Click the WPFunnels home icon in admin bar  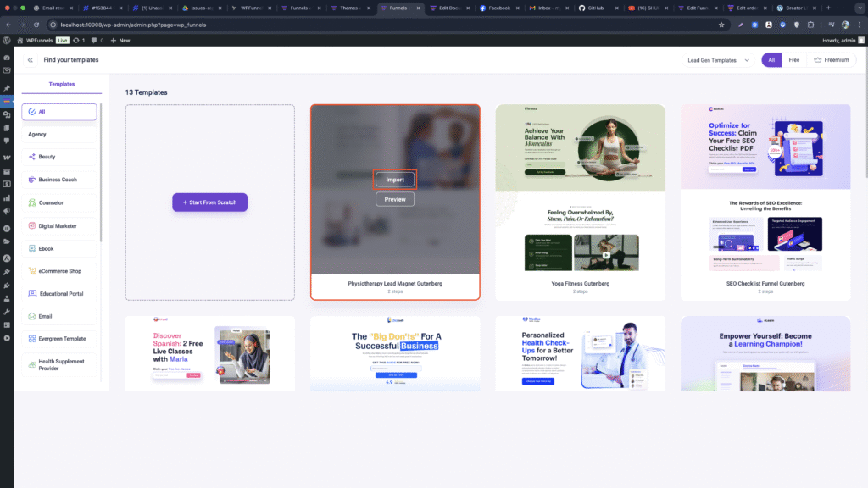(x=19, y=40)
